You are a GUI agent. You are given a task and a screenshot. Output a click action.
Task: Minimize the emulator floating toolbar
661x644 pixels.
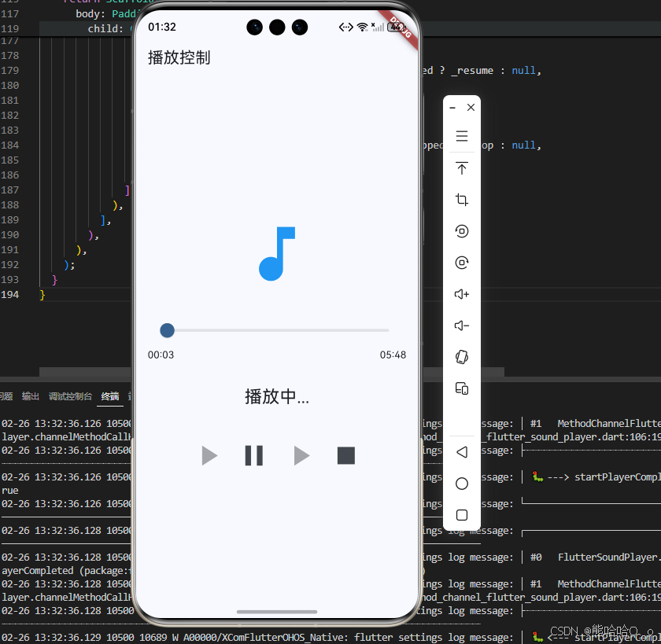(452, 108)
